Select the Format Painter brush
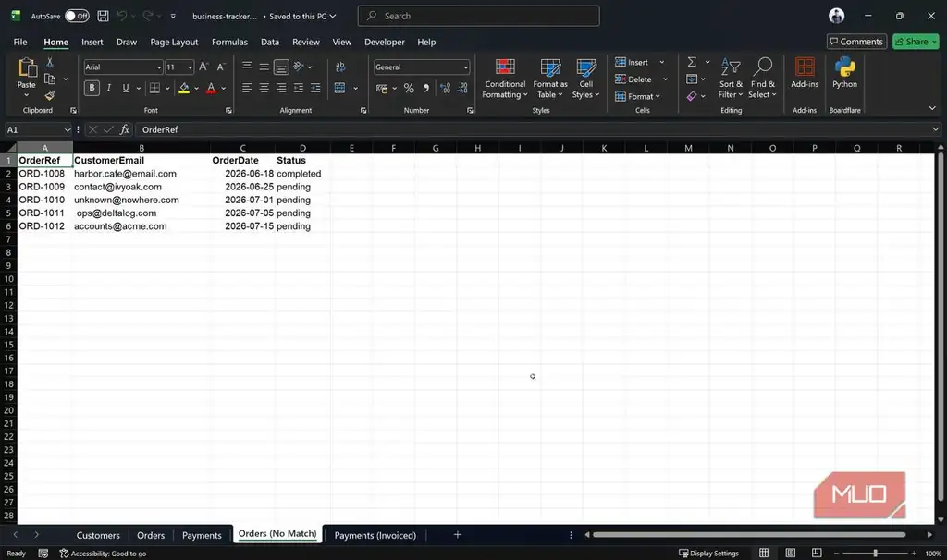947x560 pixels. click(50, 95)
